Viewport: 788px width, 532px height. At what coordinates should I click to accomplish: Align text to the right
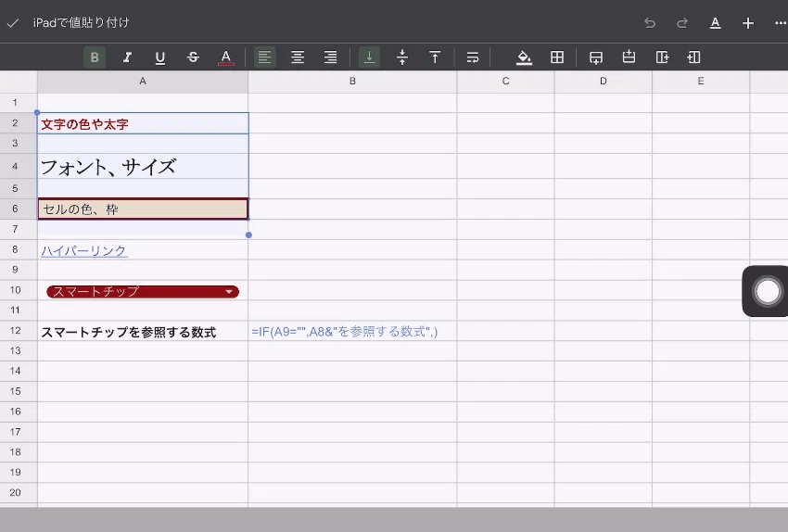pyautogui.click(x=330, y=57)
